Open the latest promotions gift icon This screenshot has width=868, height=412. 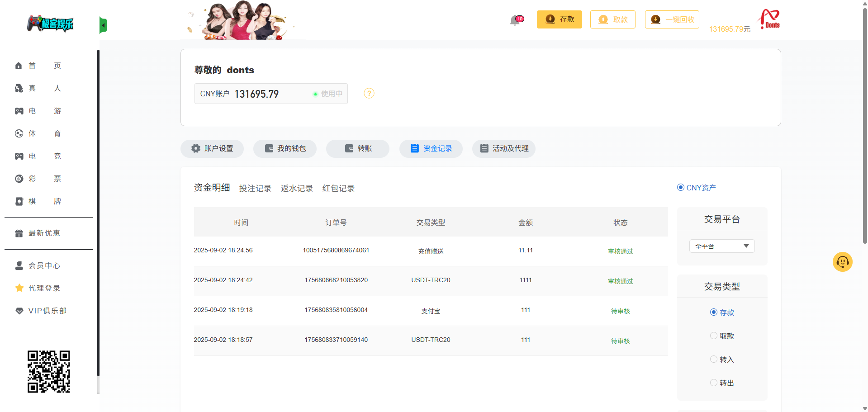point(19,233)
